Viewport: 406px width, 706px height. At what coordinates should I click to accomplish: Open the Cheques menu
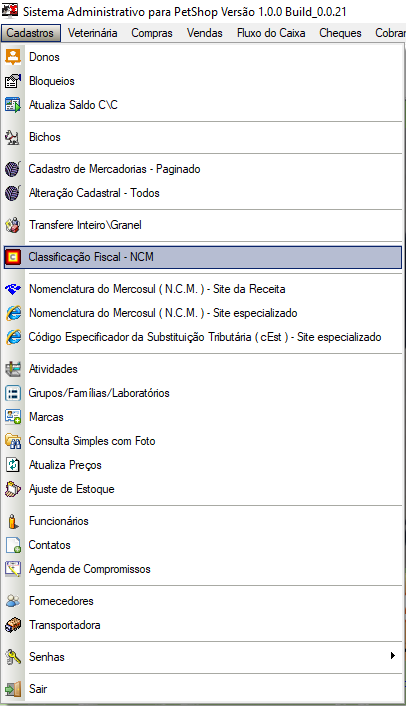(x=340, y=33)
